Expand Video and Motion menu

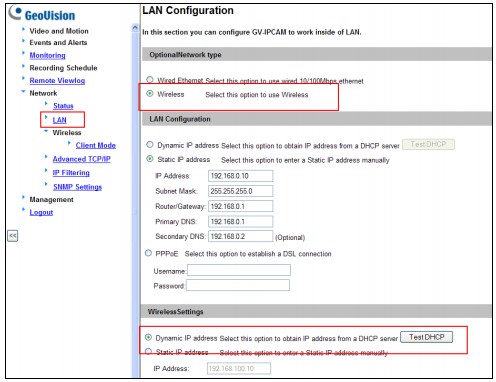(59, 31)
